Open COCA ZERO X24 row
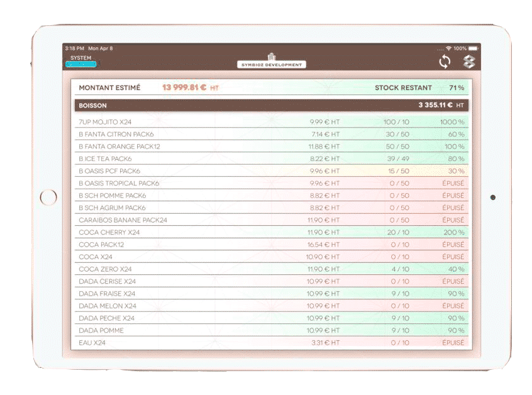The width and height of the screenshot is (532, 395). coord(272,269)
